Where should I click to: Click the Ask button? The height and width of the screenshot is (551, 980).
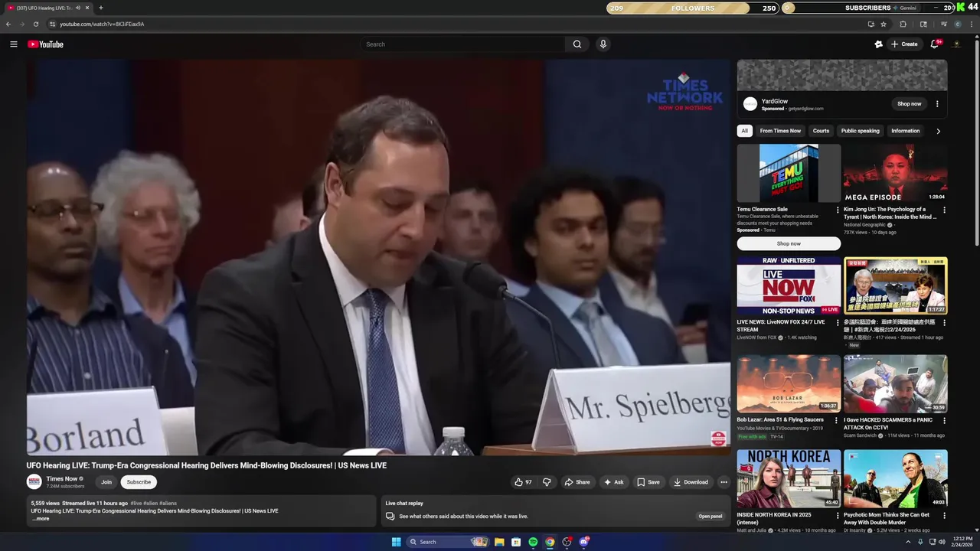(613, 482)
